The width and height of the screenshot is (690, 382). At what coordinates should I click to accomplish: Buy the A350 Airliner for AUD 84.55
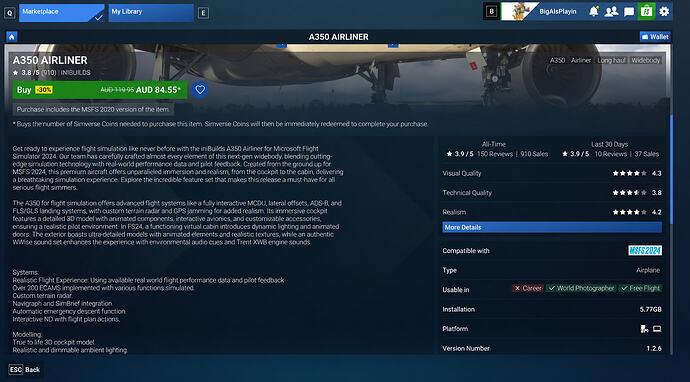pos(100,90)
